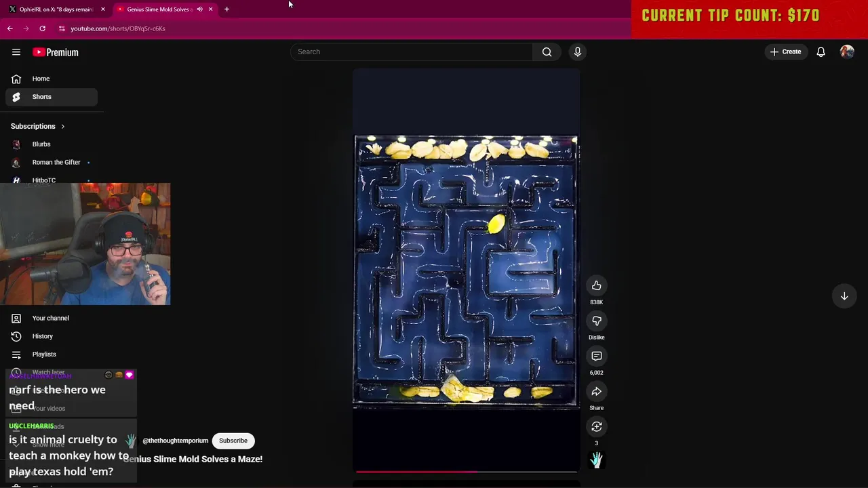Open Your channel in sidebar
Viewport: 868px width, 488px height.
tap(52, 319)
